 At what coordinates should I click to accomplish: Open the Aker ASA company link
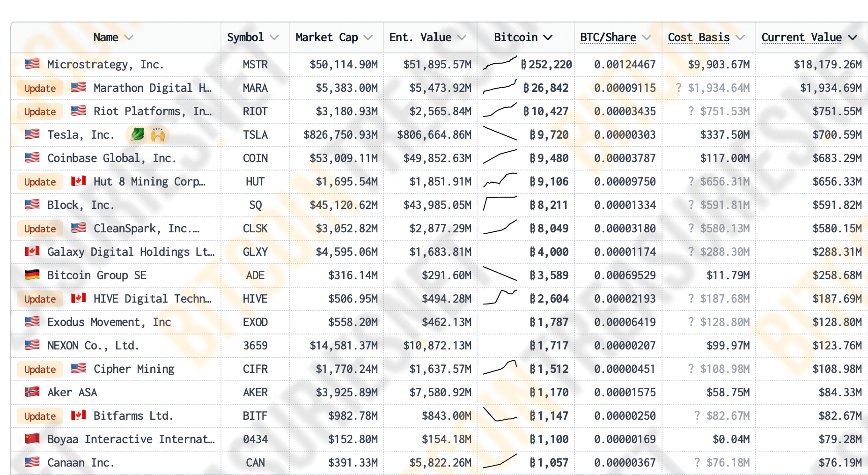pyautogui.click(x=72, y=393)
